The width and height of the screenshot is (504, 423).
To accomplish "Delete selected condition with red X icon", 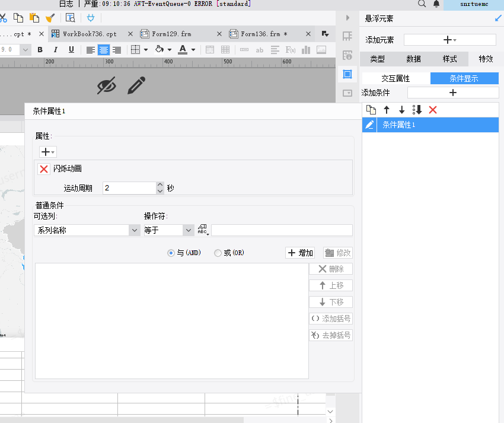I will (433, 110).
